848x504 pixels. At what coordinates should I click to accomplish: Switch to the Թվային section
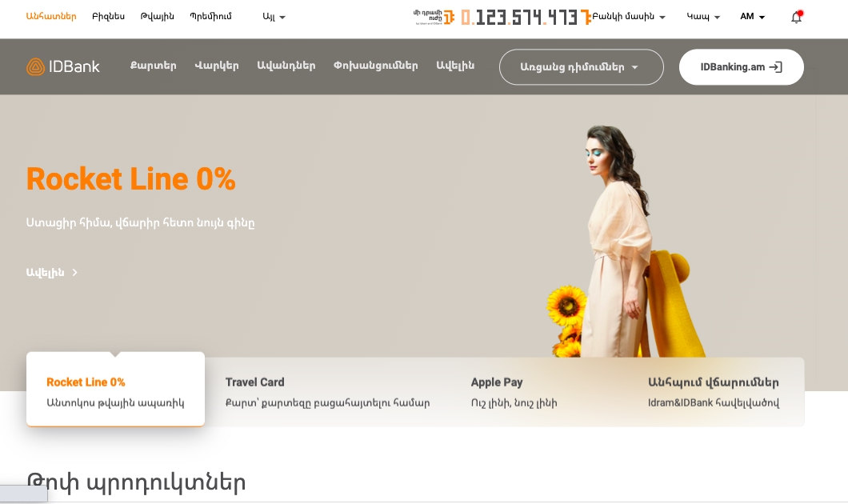coord(157,16)
